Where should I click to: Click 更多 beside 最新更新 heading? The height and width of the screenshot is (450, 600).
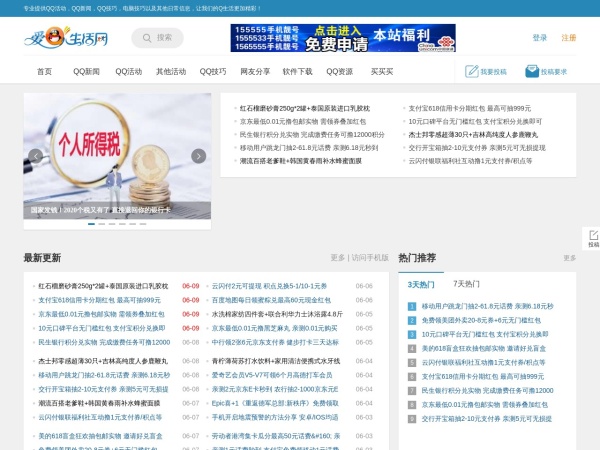pyautogui.click(x=338, y=258)
